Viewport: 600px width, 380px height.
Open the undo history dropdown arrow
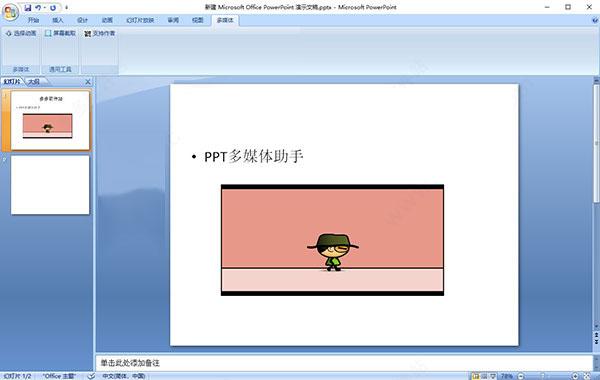(x=44, y=7)
